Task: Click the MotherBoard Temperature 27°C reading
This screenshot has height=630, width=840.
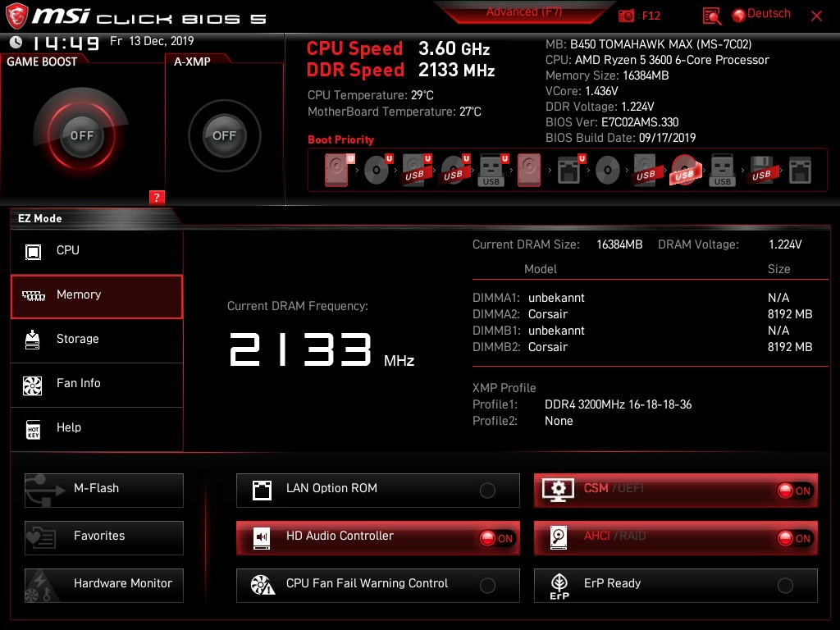Action: [395, 112]
